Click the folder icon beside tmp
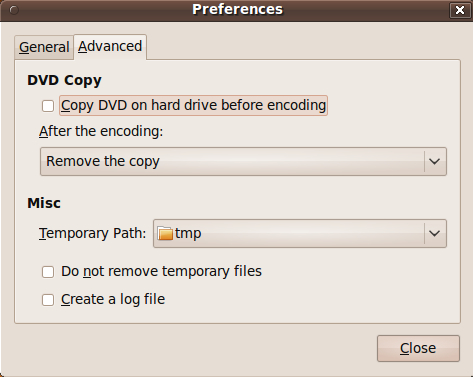Screen dimensions: 473x377 165,233
